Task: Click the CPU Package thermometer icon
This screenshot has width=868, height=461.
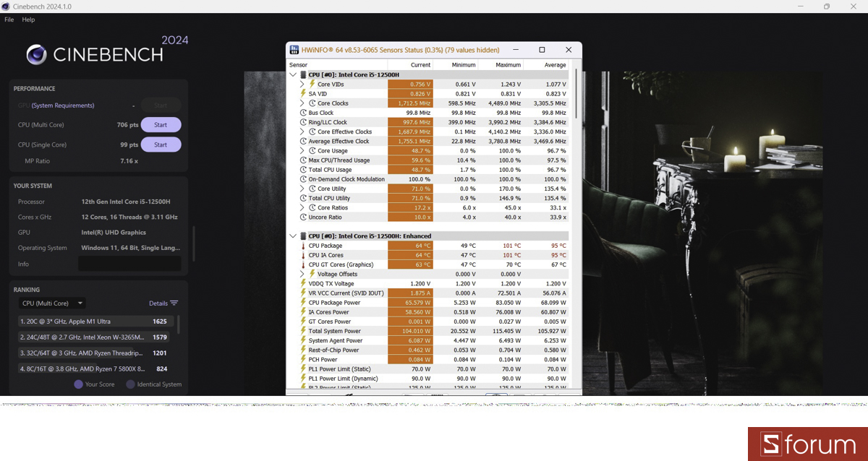Action: coord(304,246)
